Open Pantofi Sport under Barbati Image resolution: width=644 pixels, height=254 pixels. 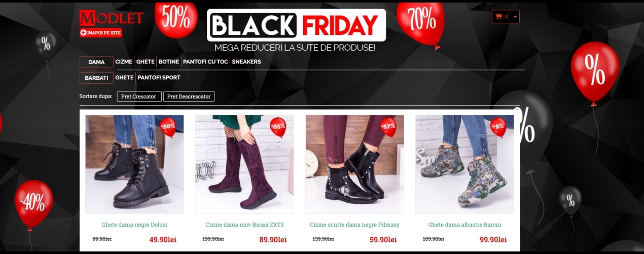[159, 78]
